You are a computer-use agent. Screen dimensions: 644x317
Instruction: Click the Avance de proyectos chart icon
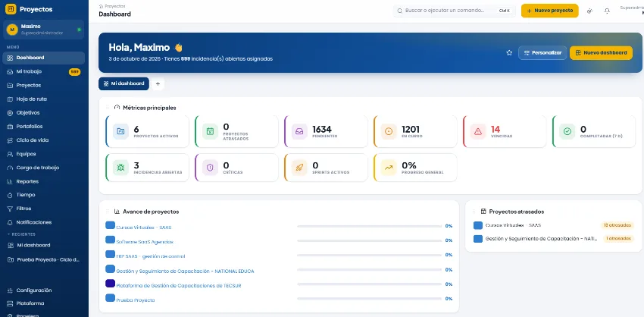click(117, 212)
